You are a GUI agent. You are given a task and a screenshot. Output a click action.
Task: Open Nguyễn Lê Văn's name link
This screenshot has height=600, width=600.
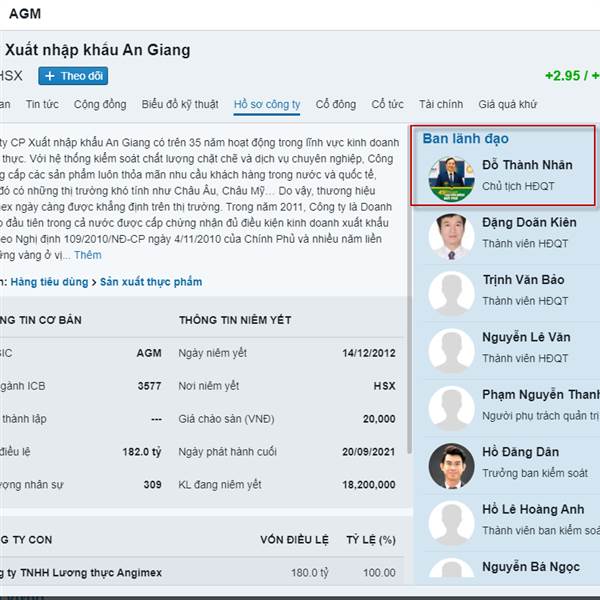pyautogui.click(x=526, y=337)
